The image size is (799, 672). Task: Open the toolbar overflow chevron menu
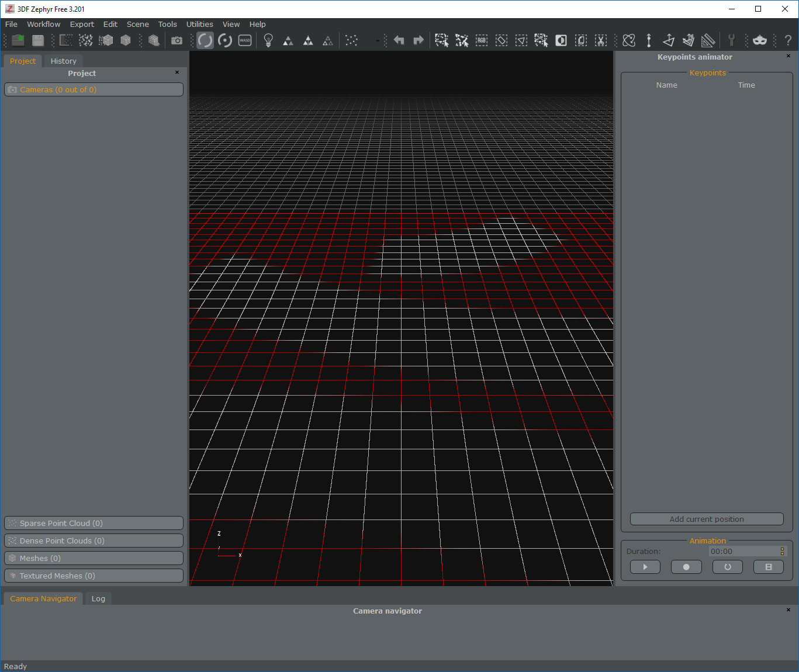[379, 40]
